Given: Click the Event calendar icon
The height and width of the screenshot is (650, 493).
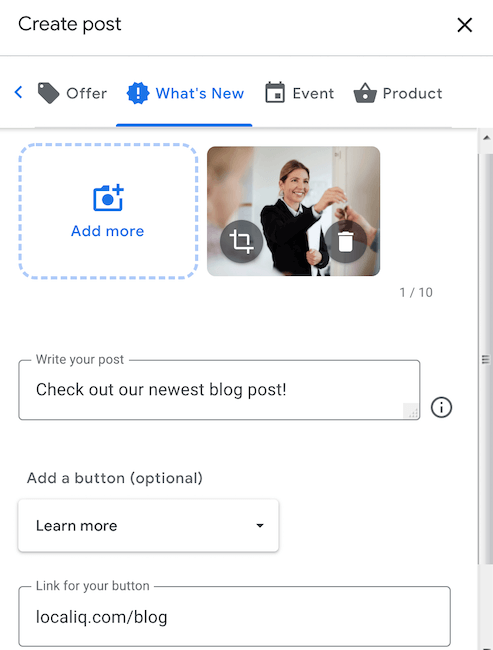Looking at the screenshot, I should [275, 92].
